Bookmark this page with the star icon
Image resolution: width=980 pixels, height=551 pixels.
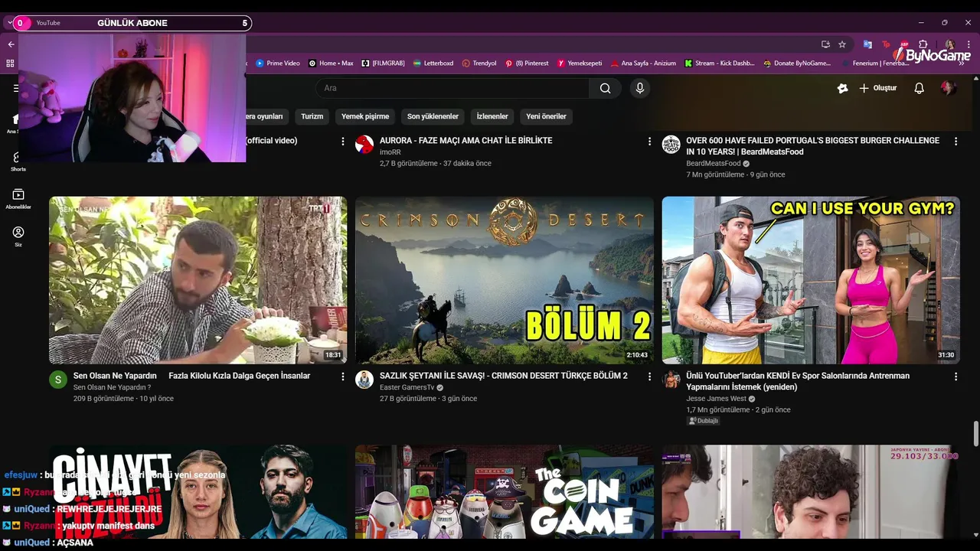pyautogui.click(x=842, y=44)
